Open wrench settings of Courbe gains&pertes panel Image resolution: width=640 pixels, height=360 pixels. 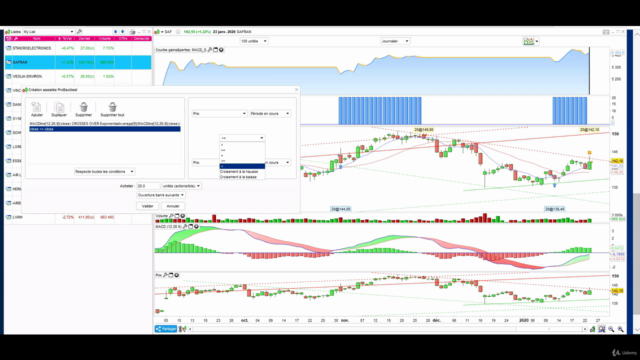pos(210,50)
